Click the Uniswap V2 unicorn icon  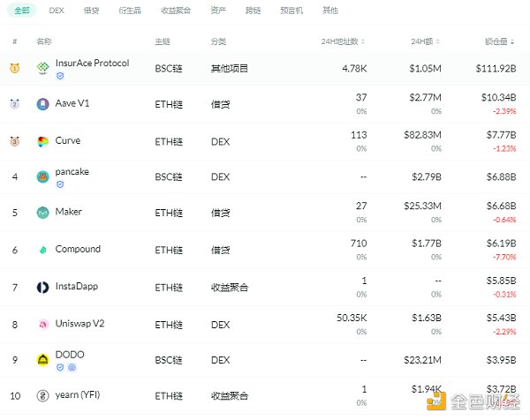42,324
